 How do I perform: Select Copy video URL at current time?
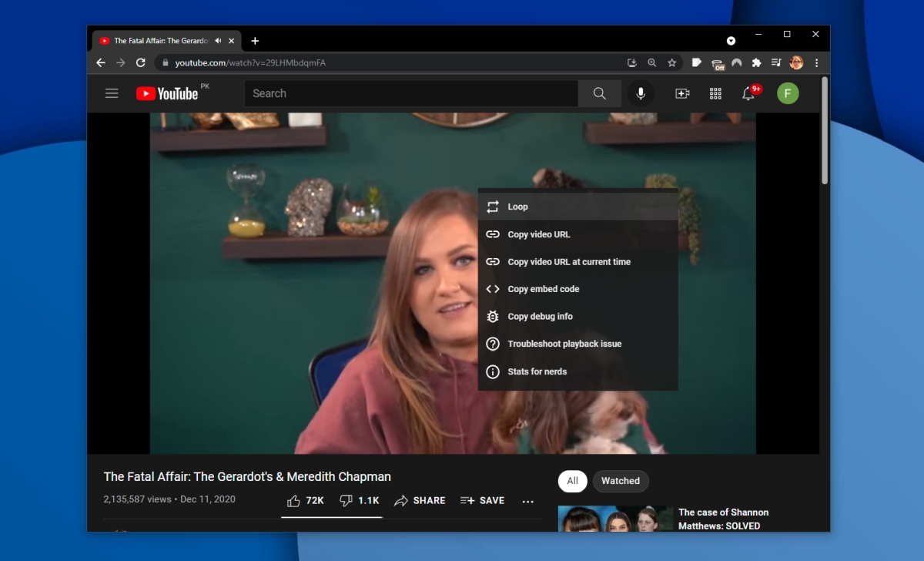pos(578,262)
